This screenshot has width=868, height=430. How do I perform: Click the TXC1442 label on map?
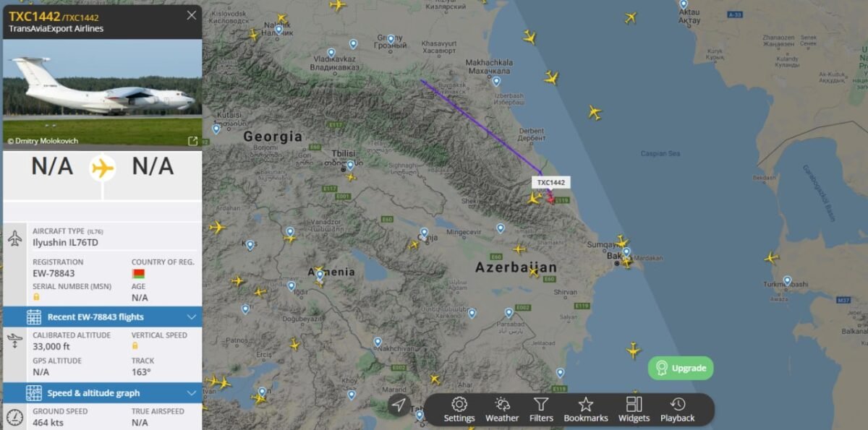pos(551,183)
